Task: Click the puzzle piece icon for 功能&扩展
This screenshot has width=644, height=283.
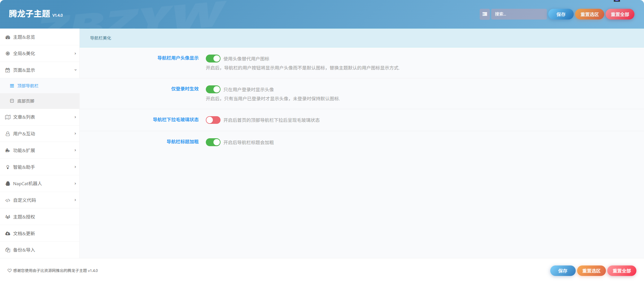Action: point(8,150)
